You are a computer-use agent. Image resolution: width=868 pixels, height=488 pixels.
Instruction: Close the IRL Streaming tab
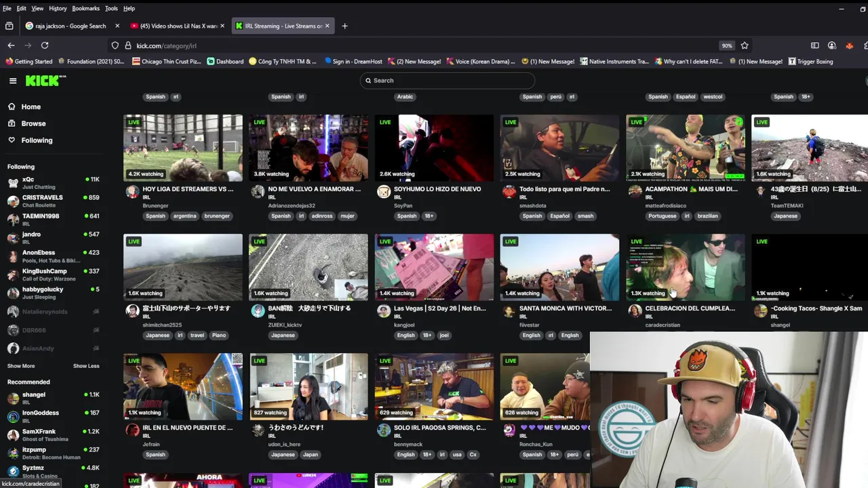click(328, 26)
